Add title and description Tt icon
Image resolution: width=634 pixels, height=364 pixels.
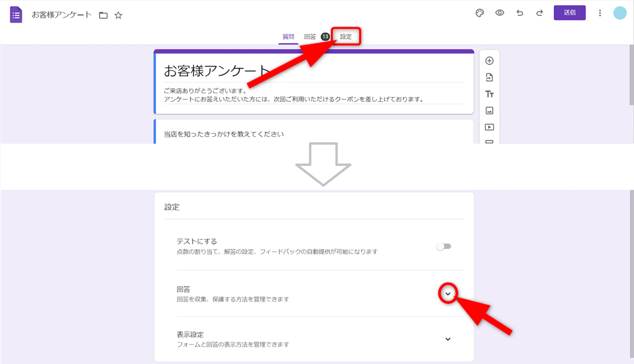pyautogui.click(x=489, y=94)
